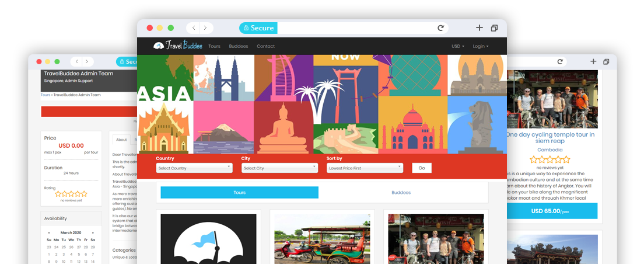Open the Lowest Price First sort dropdown

365,168
